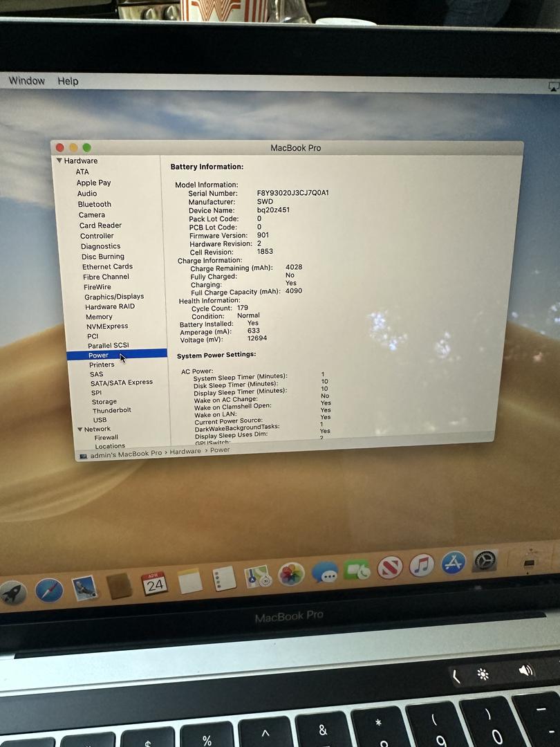560x747 pixels.
Task: Click the computer icon in path bar
Action: 84,456
